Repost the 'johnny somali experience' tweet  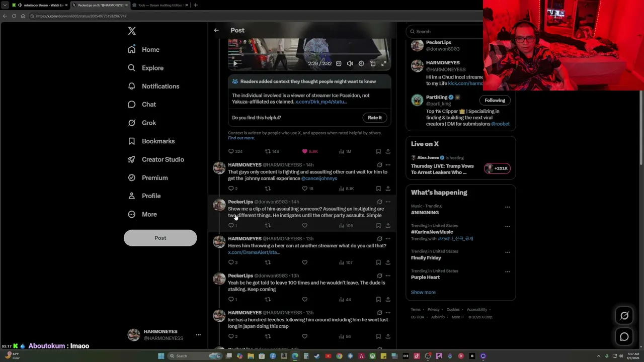pos(268,189)
